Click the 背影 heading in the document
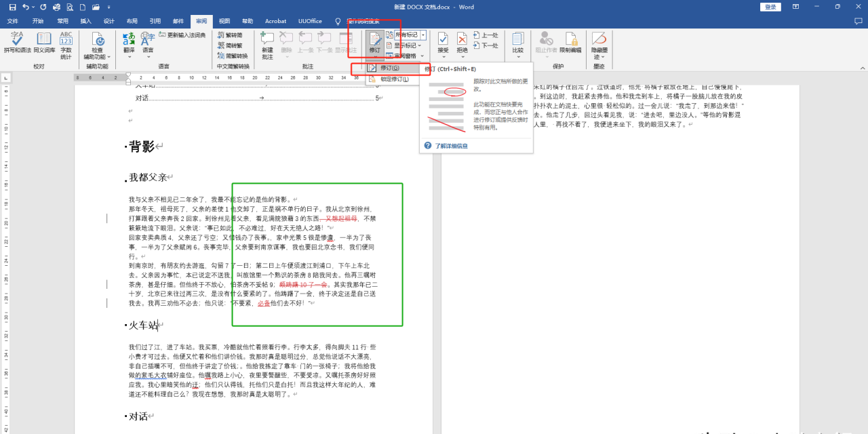Viewport: 868px width, 434px height. tap(142, 146)
